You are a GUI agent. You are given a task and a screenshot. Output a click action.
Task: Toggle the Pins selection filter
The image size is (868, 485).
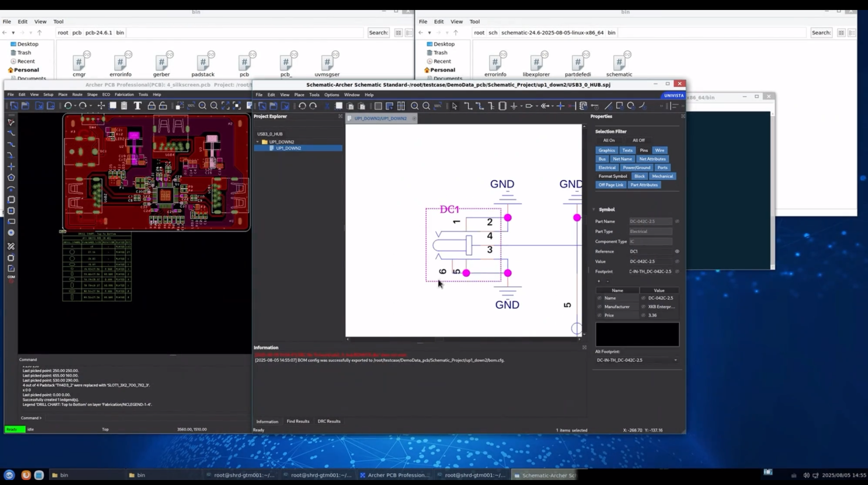643,150
